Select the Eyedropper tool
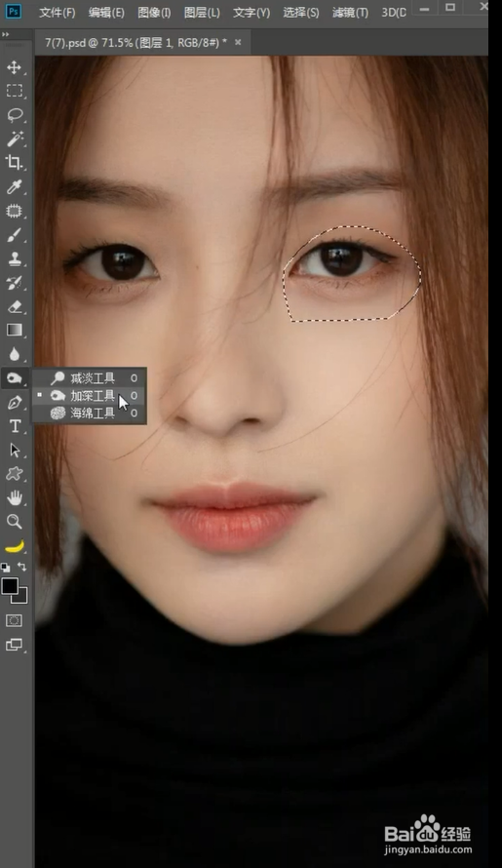Screen dimensions: 502x868 pos(14,186)
